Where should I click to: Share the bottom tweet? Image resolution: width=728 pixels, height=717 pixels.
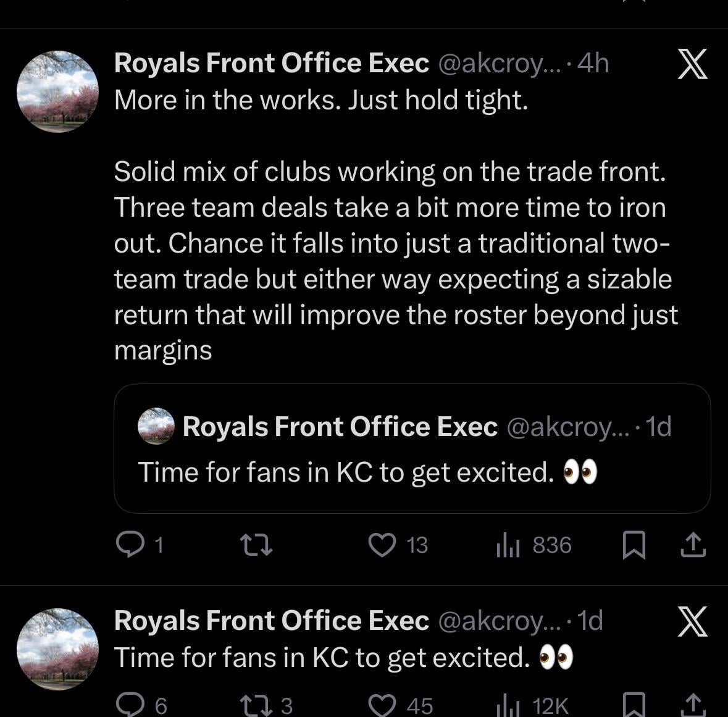pyautogui.click(x=693, y=705)
